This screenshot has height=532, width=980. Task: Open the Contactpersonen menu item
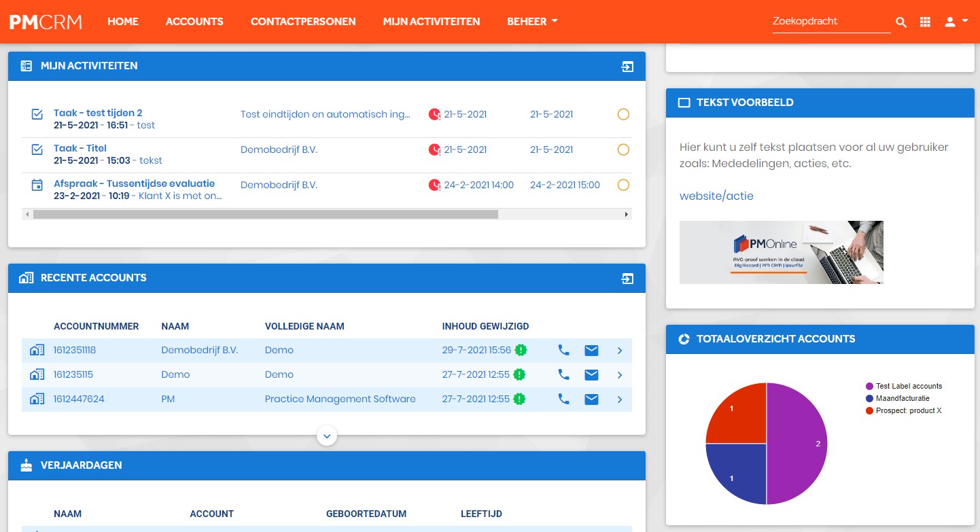(303, 22)
